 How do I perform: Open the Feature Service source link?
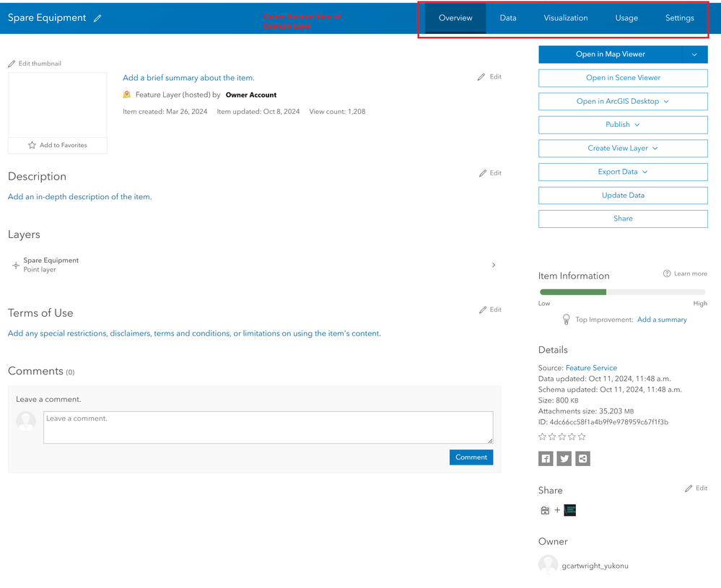[x=591, y=368]
